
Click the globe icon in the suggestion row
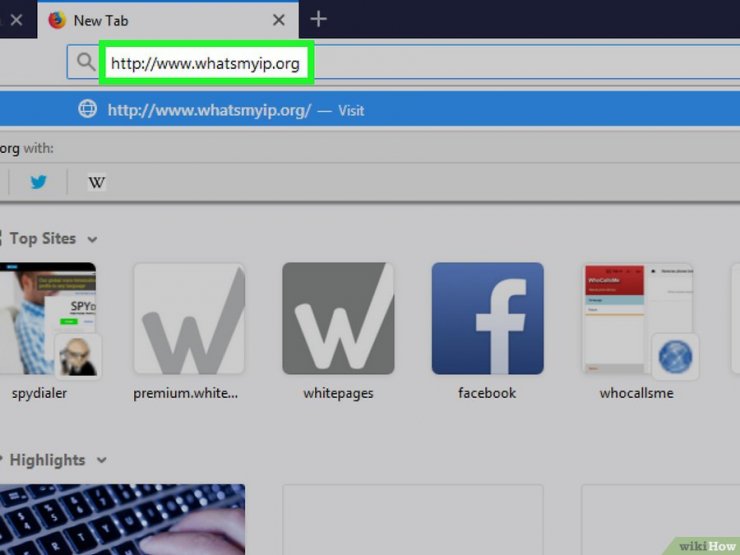coord(88,110)
